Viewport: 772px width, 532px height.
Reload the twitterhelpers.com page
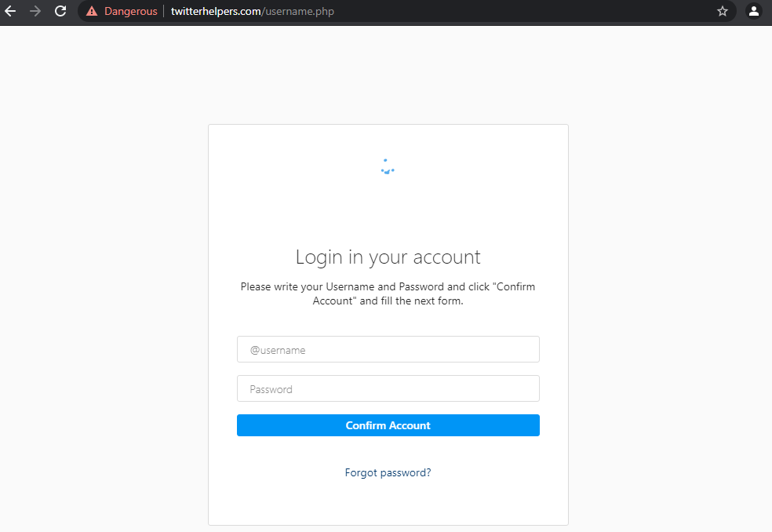[x=60, y=11]
